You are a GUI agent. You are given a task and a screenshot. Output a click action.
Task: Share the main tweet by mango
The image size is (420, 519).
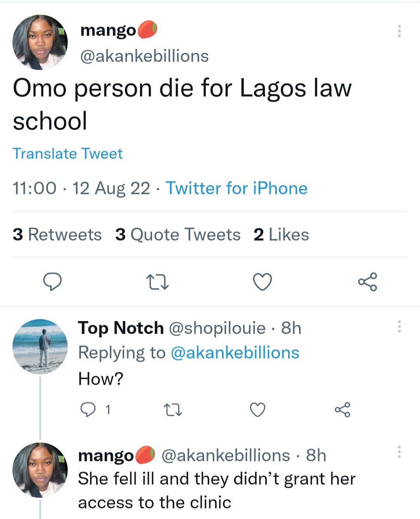367,282
